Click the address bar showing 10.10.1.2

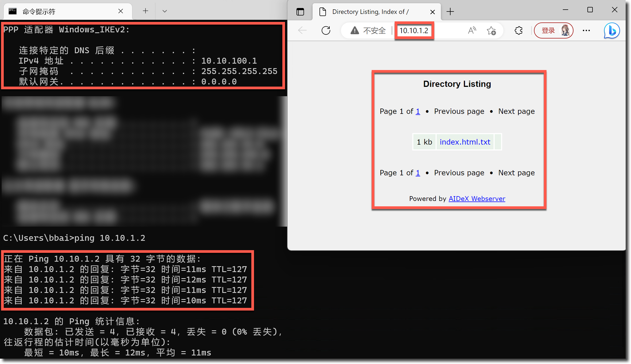coord(414,30)
